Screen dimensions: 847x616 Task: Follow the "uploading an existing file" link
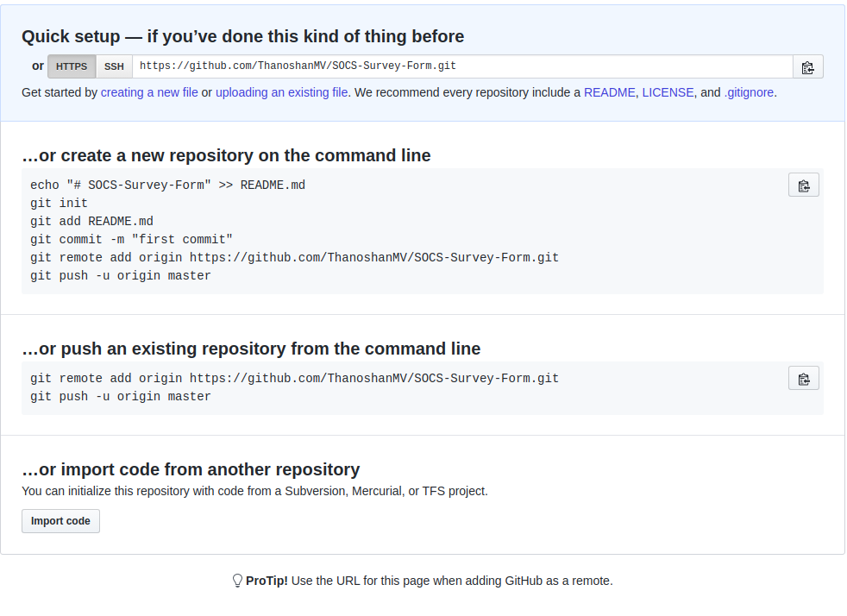(x=282, y=92)
